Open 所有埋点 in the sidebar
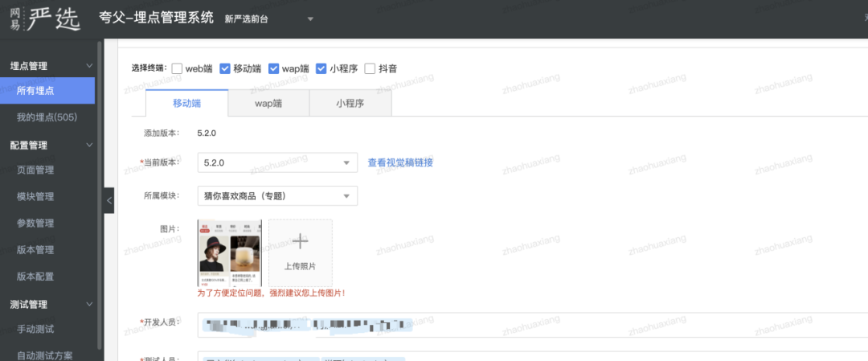The width and height of the screenshot is (868, 361). (x=47, y=91)
